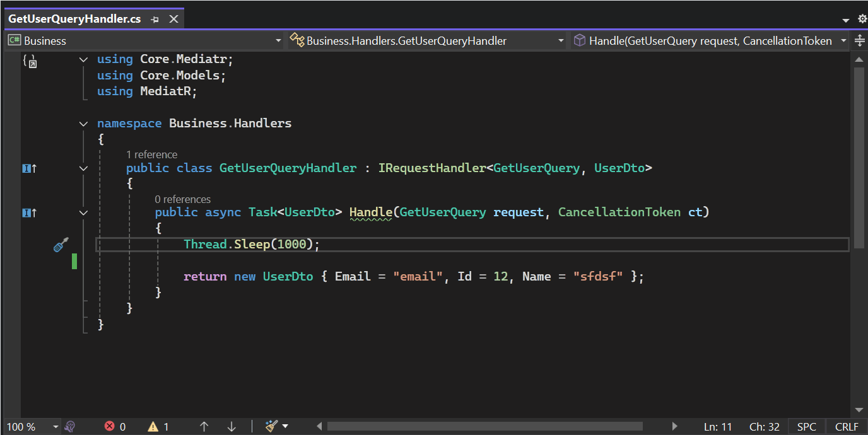Screen dimensions: 868x435
Task: Click the red error count indicator
Action: click(115, 427)
